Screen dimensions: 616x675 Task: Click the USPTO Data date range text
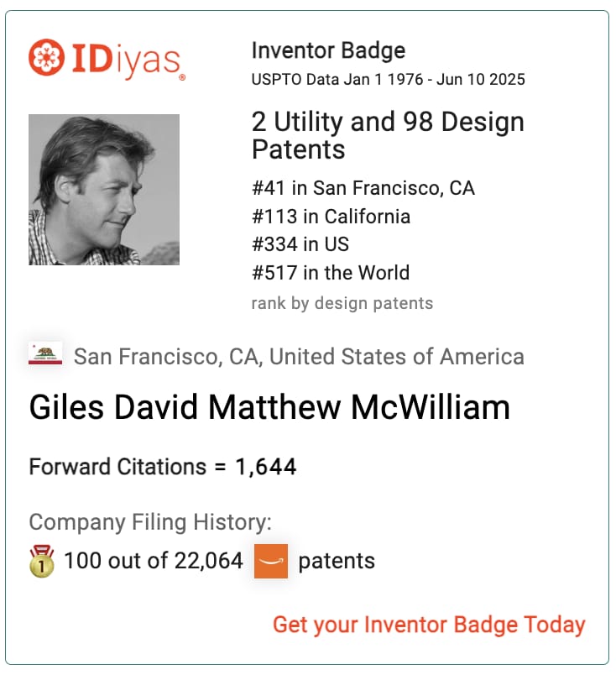389,80
